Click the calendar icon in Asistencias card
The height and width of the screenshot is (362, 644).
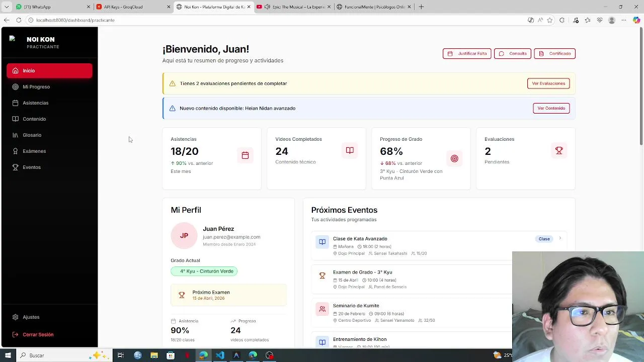245,155
